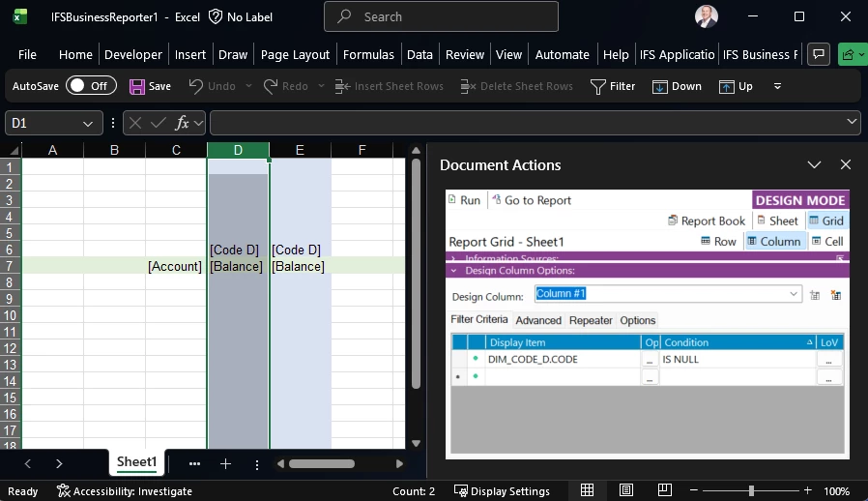Switch to Page Break Preview icon
Viewport: 868px width, 501px height.
click(665, 490)
